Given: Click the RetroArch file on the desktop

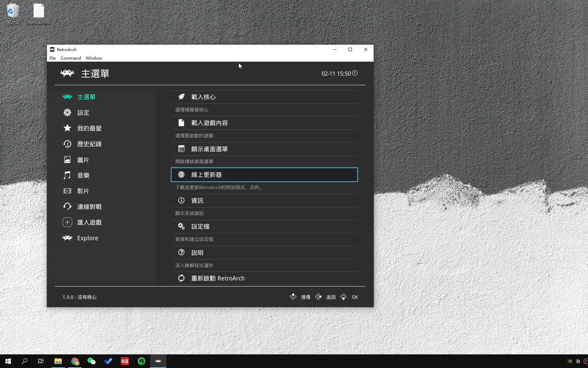Looking at the screenshot, I should [x=38, y=14].
